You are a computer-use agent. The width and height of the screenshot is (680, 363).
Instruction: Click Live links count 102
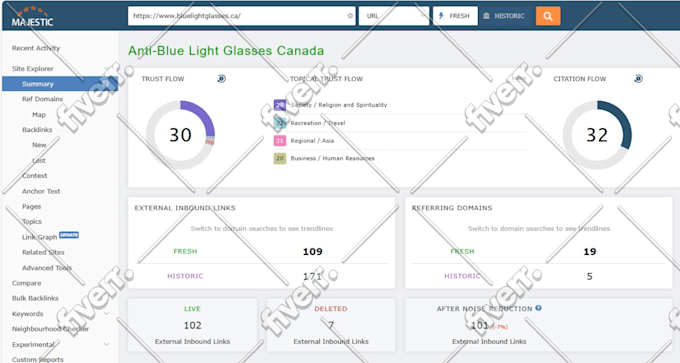pos(193,325)
